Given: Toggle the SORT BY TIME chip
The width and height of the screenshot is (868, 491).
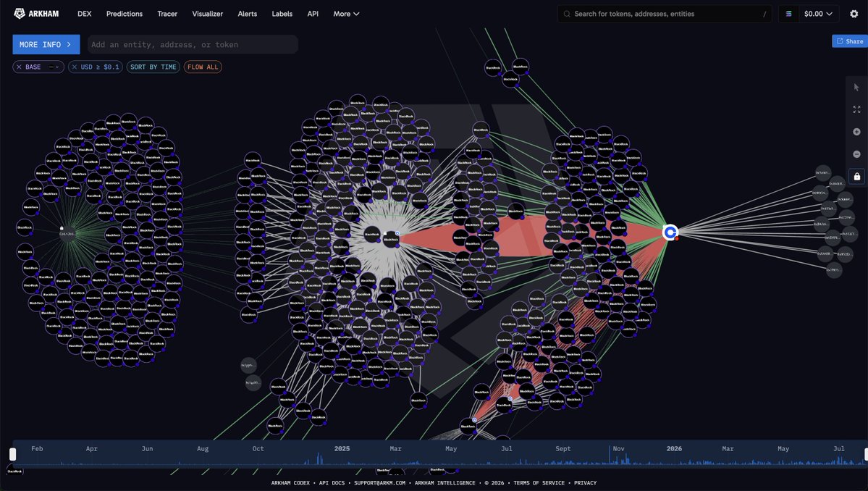Looking at the screenshot, I should point(153,67).
